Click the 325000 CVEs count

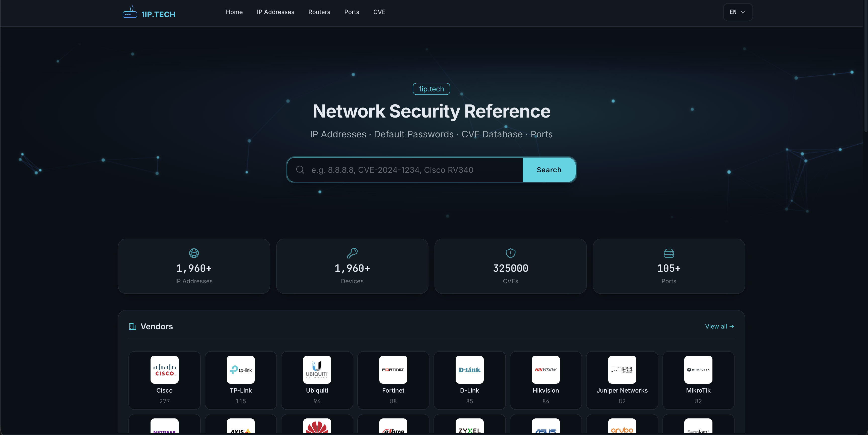click(510, 268)
